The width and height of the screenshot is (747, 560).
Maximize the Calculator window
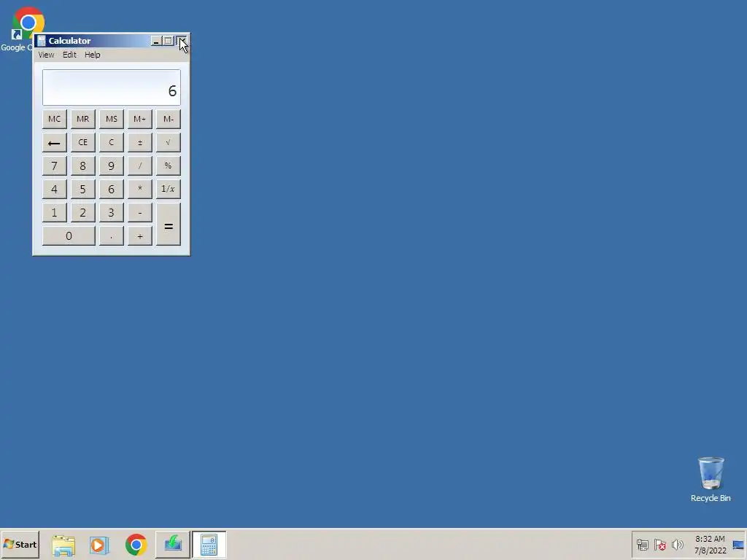click(x=168, y=41)
